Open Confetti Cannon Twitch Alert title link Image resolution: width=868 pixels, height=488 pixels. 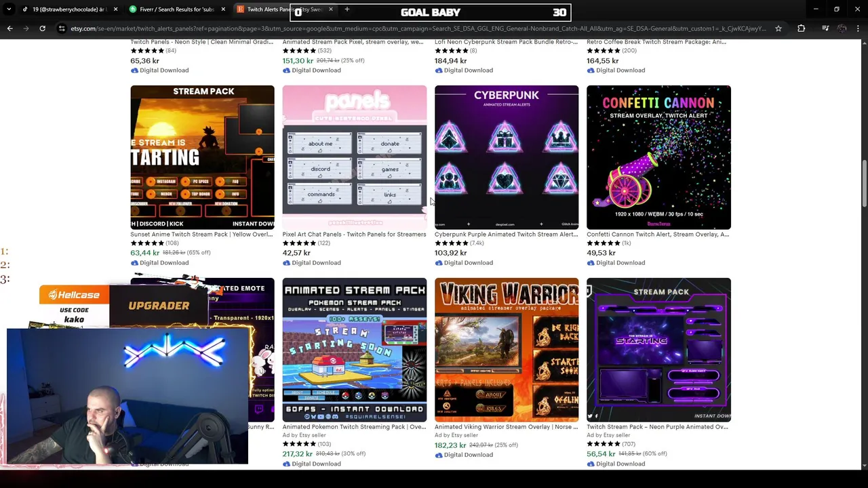pyautogui.click(x=658, y=235)
